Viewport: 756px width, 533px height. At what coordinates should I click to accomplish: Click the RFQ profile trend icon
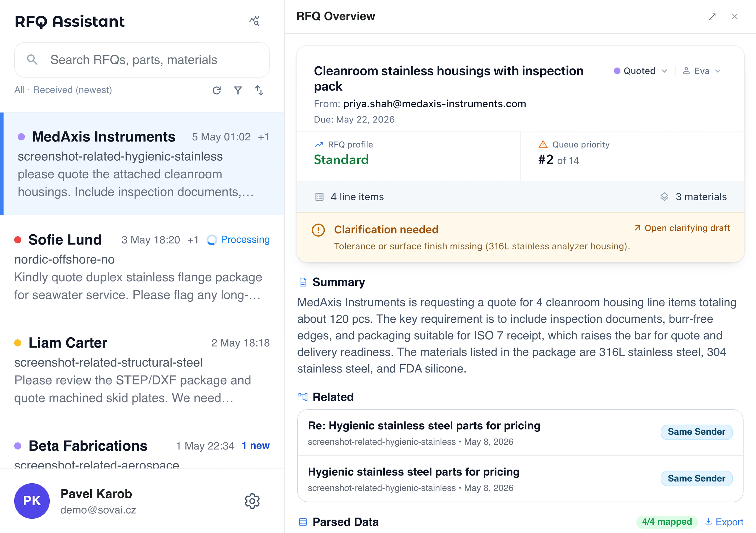tap(319, 145)
